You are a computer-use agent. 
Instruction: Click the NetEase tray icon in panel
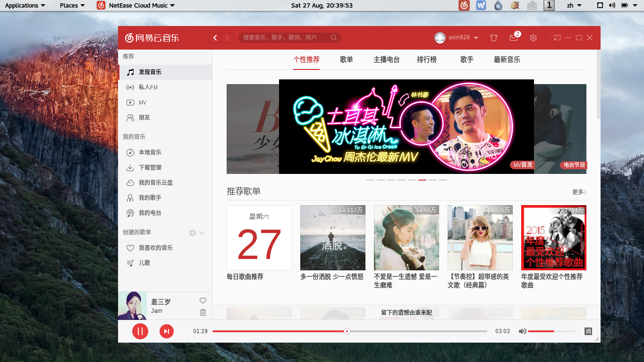[x=465, y=6]
